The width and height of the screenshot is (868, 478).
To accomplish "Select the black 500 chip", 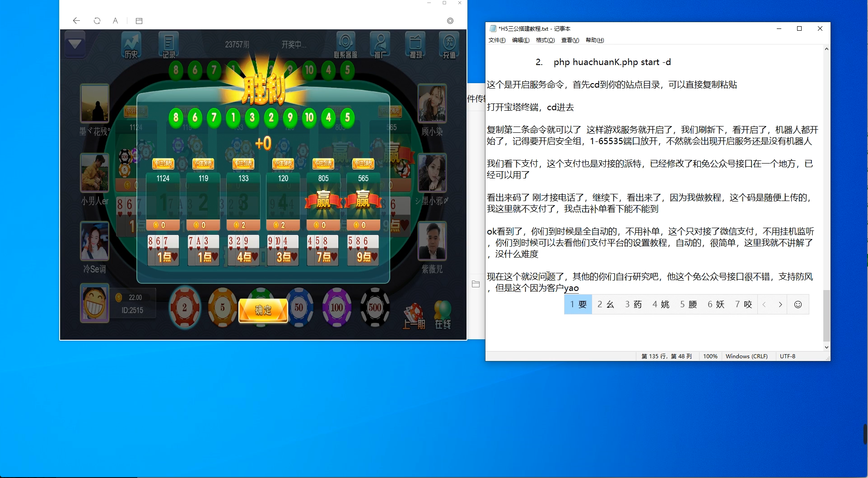I will pyautogui.click(x=375, y=308).
